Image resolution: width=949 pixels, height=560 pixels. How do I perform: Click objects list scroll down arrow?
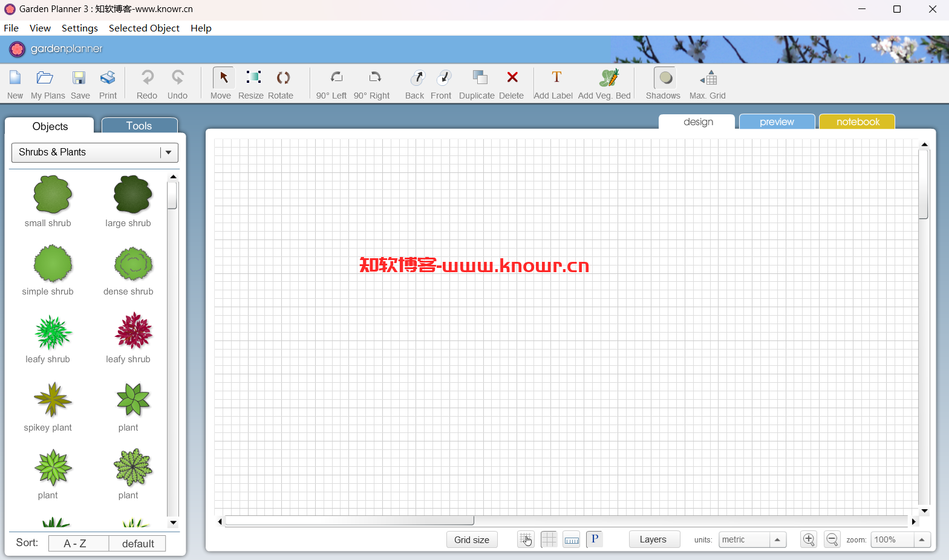click(x=173, y=523)
